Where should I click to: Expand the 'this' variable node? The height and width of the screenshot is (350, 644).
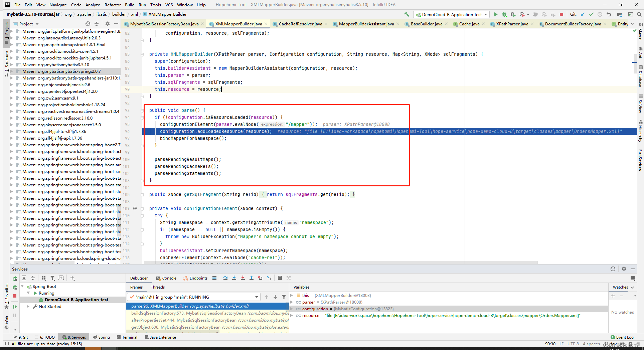click(292, 296)
